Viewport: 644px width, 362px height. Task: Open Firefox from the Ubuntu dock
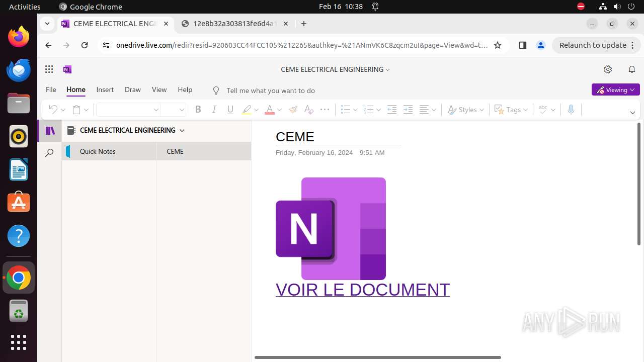pos(19,37)
